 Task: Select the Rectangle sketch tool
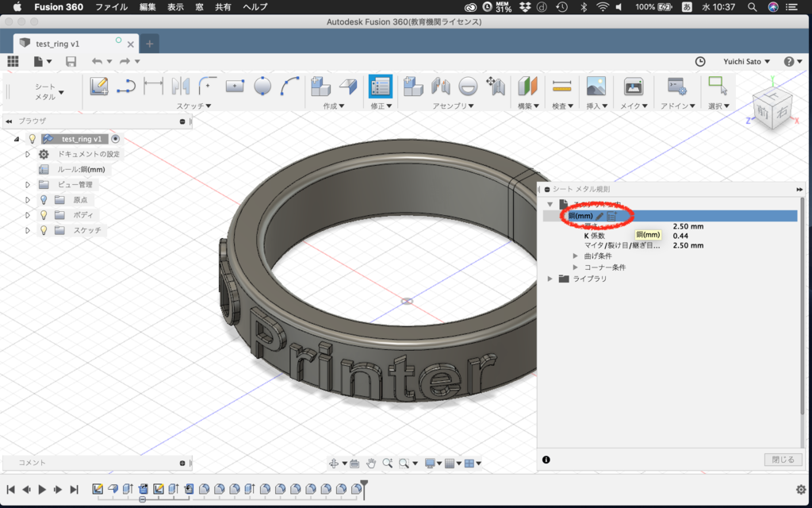point(235,87)
